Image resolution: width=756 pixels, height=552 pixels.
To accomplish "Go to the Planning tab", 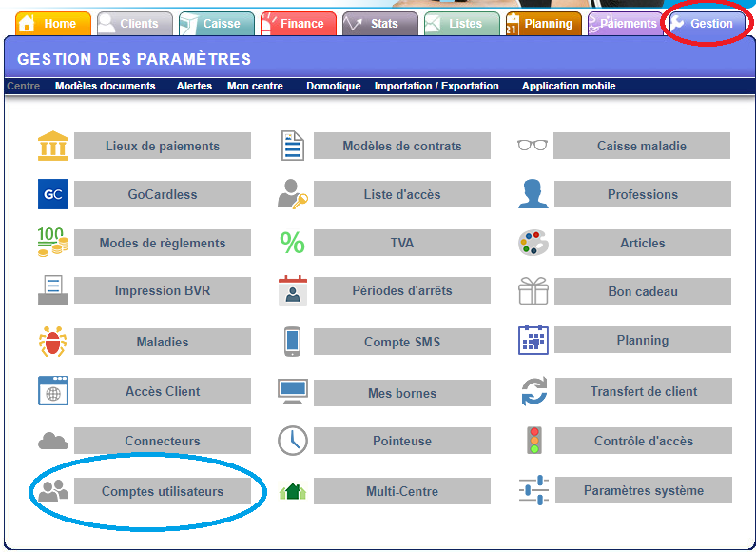I will tap(543, 24).
